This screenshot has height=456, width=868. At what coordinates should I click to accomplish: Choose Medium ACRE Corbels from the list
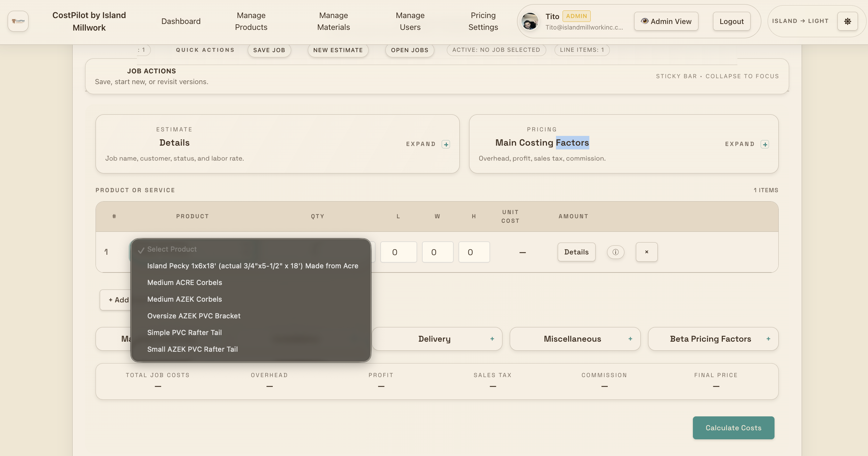pyautogui.click(x=251, y=283)
